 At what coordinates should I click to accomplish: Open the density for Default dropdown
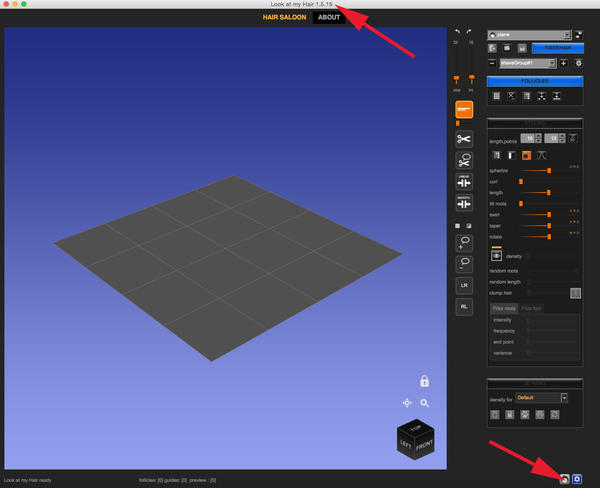point(541,398)
